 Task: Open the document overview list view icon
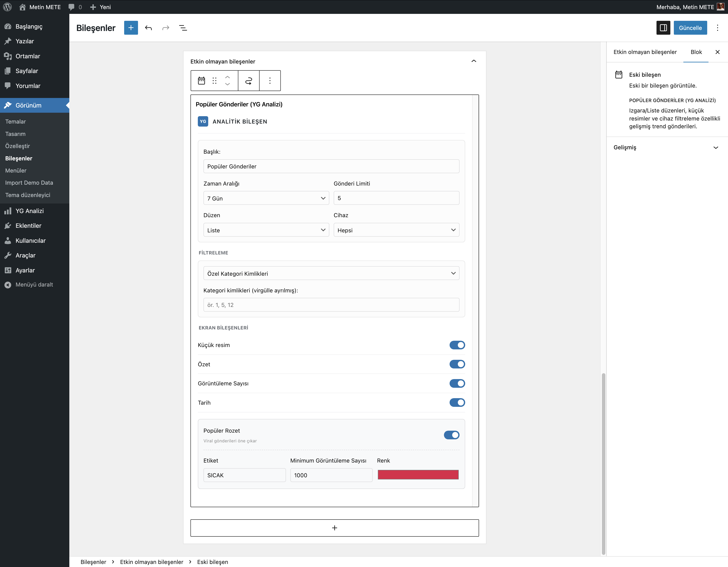(183, 28)
